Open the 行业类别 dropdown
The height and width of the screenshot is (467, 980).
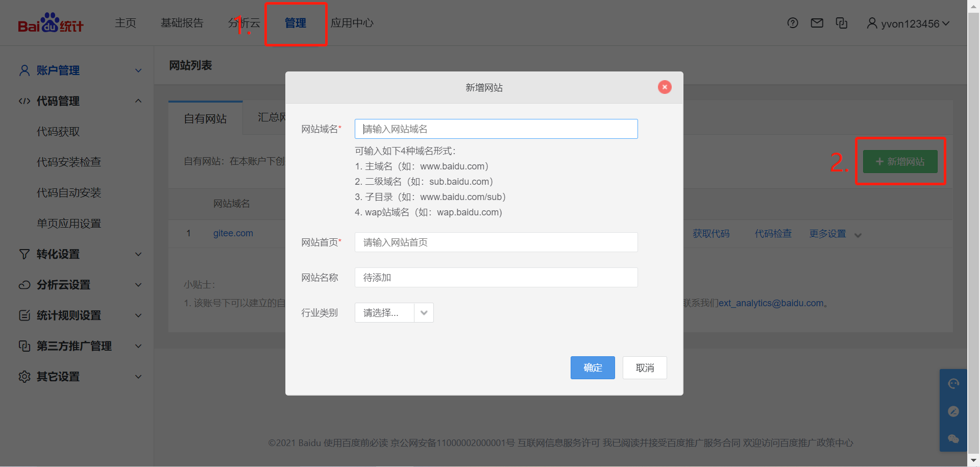click(x=394, y=313)
